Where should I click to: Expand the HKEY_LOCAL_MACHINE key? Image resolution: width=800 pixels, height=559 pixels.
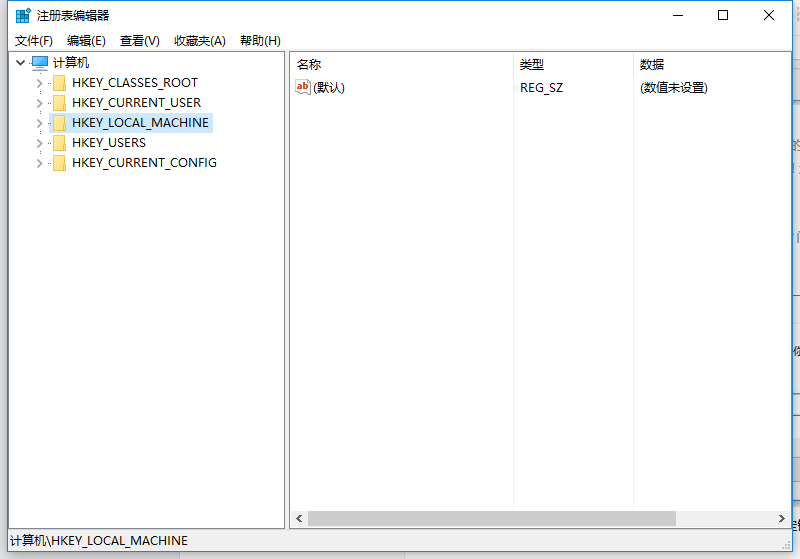click(x=39, y=123)
